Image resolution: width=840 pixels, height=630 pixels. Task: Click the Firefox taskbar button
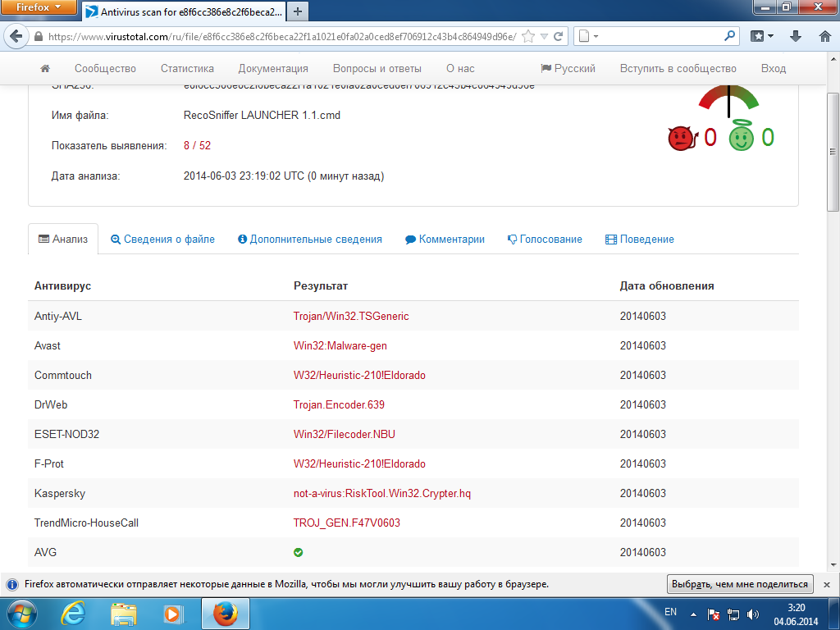(225, 614)
